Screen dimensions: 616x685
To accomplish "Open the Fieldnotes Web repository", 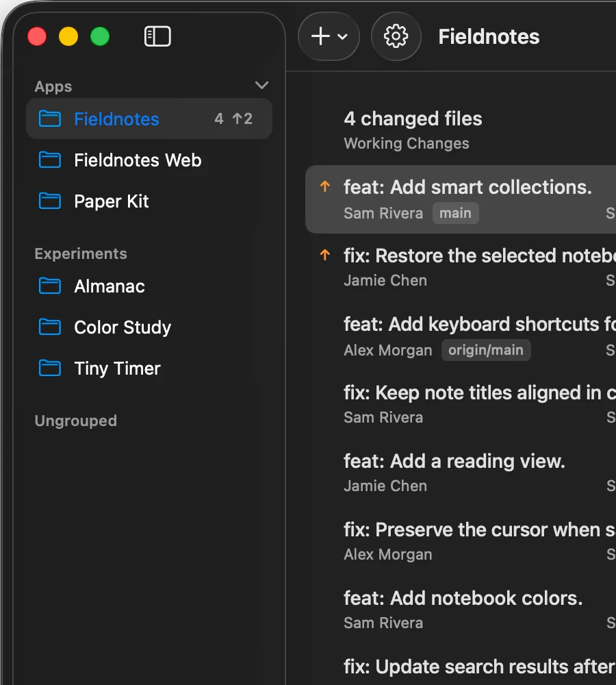I will tap(149, 160).
